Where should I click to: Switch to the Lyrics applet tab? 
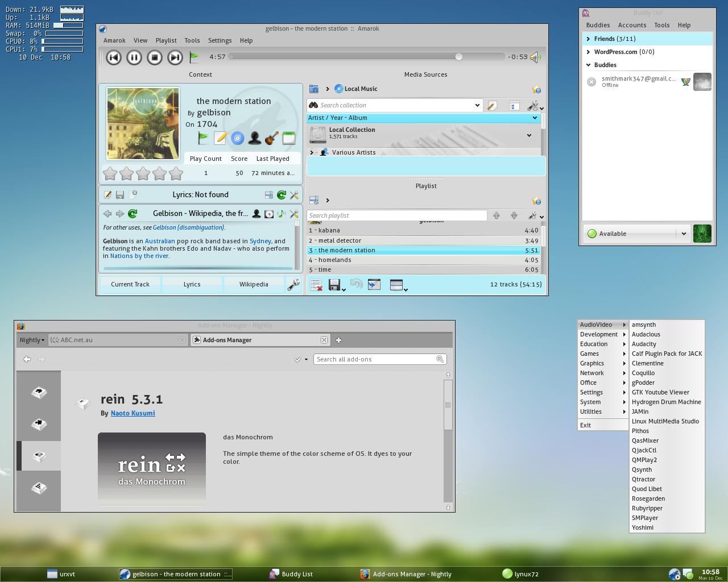click(192, 284)
